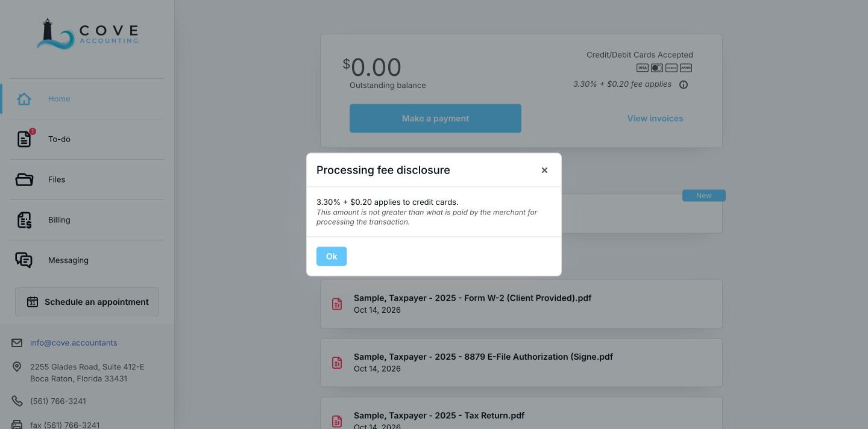868x429 pixels.
Task: Open Messaging section in sidebar
Action: pyautogui.click(x=68, y=260)
